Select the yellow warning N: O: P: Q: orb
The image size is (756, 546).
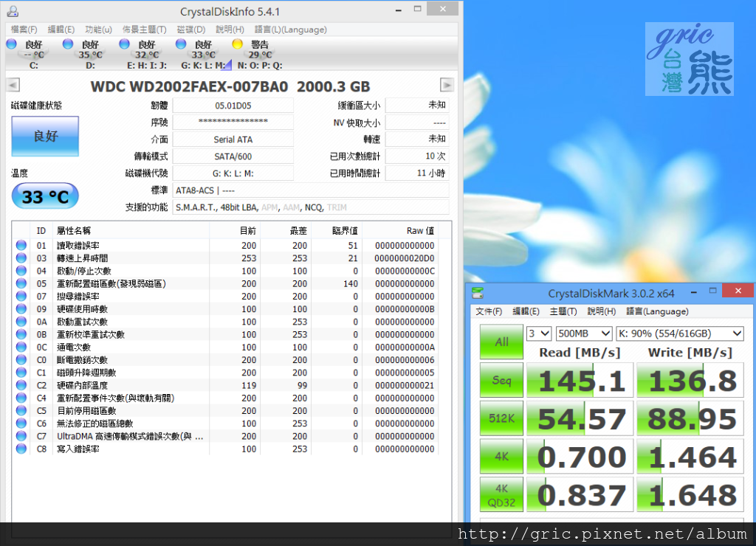(237, 44)
